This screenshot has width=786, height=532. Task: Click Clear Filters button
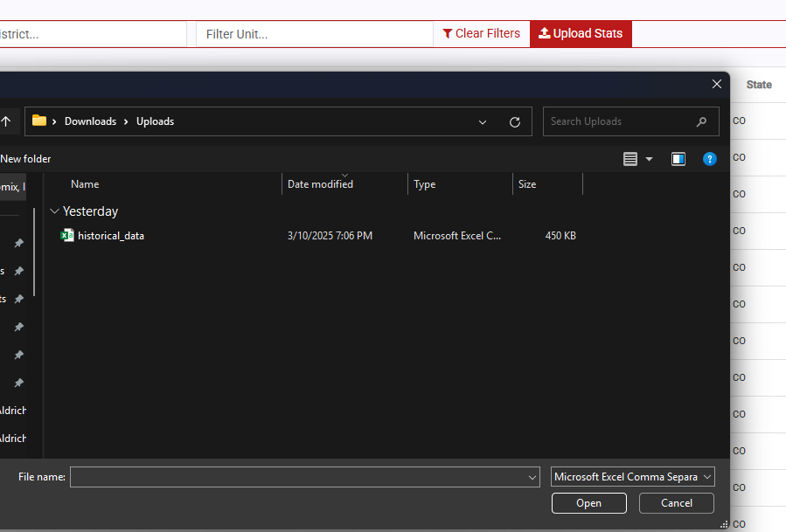tap(481, 33)
